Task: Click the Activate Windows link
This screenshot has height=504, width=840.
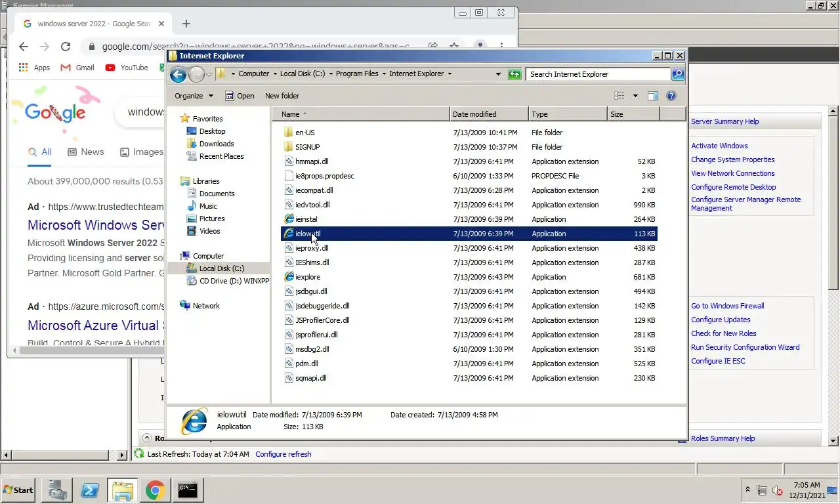Action: (719, 146)
